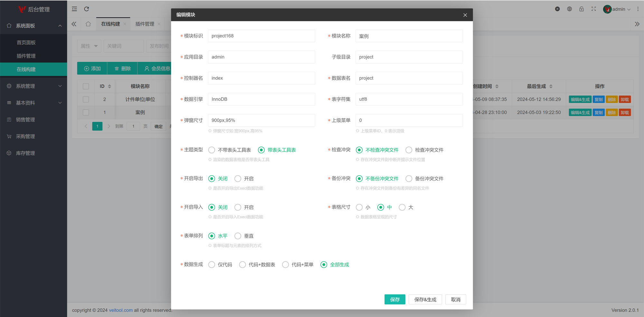Switch to the 插件管理 tab

(x=145, y=24)
